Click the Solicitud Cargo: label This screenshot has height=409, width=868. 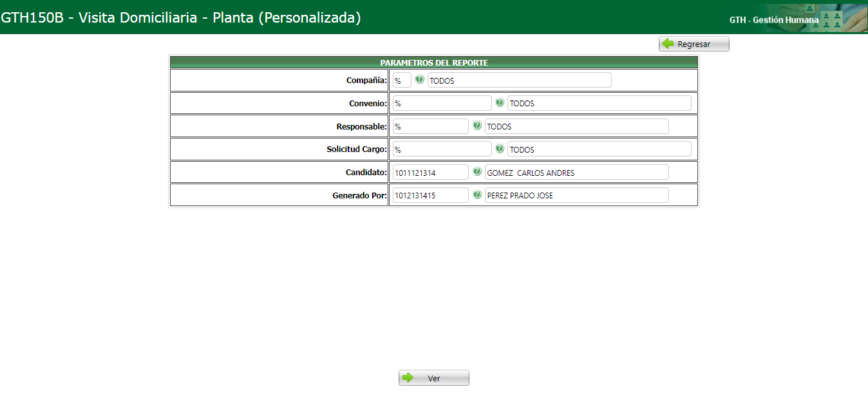(x=357, y=149)
